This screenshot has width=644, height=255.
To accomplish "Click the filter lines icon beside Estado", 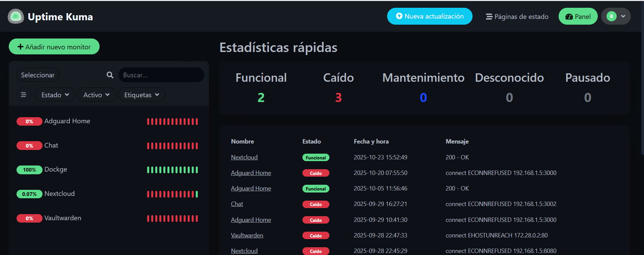I will 24,95.
